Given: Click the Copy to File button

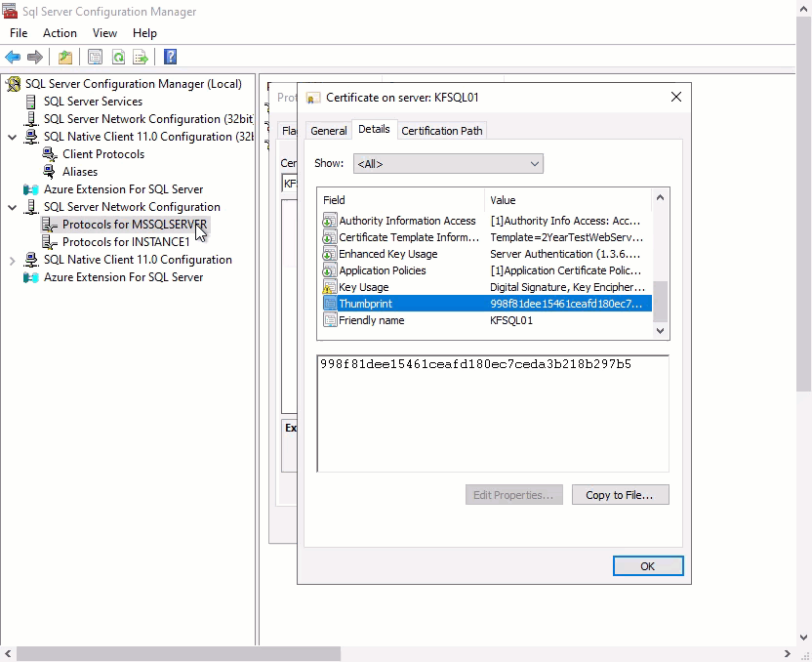Looking at the screenshot, I should (620, 495).
